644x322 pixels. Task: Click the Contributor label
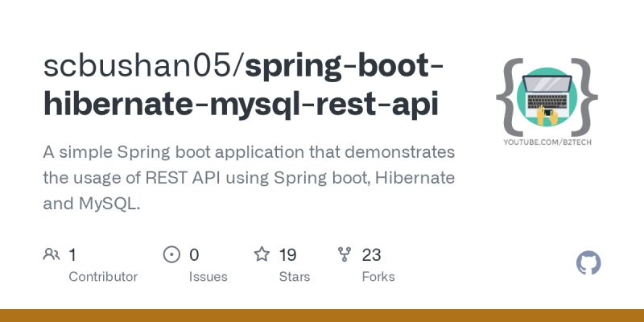[103, 276]
